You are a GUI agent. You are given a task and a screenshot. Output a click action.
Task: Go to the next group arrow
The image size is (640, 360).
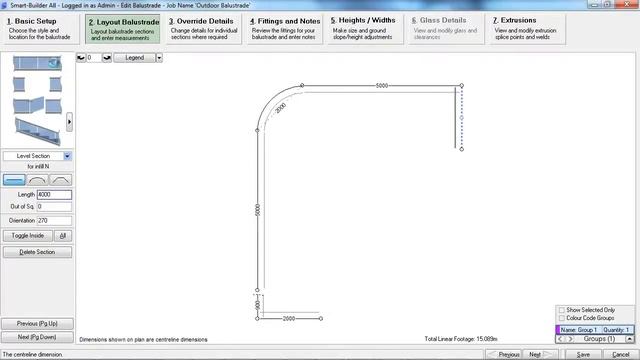(x=571, y=339)
